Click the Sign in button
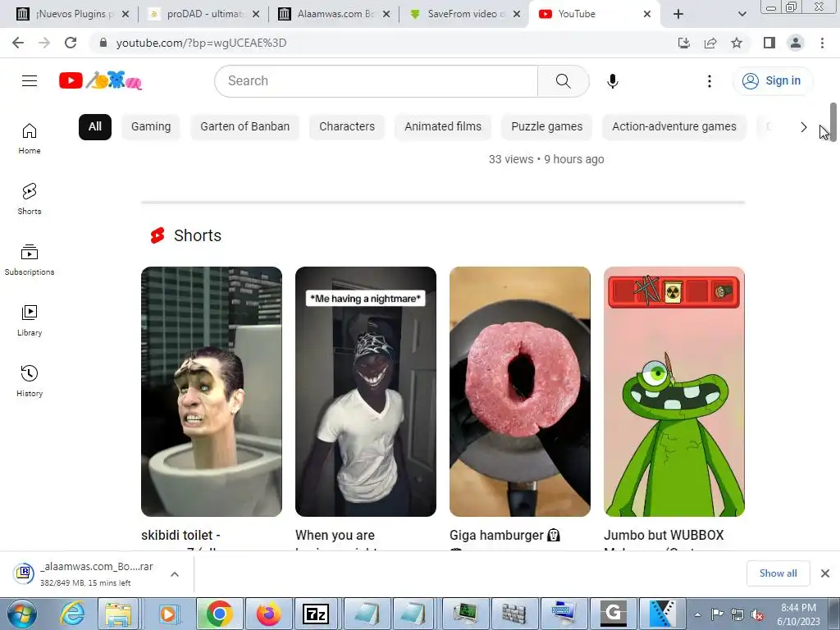 [x=772, y=81]
